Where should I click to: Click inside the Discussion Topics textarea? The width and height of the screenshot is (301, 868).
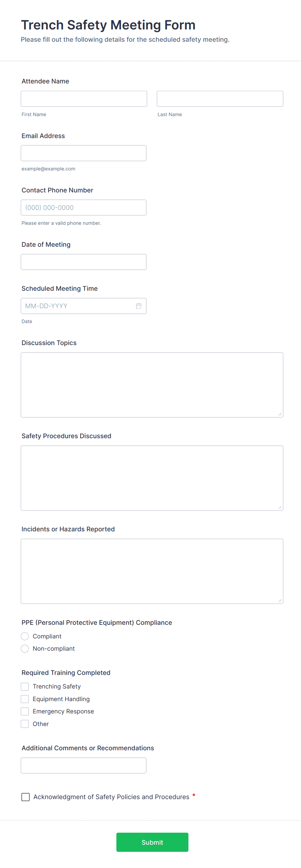pyautogui.click(x=152, y=385)
